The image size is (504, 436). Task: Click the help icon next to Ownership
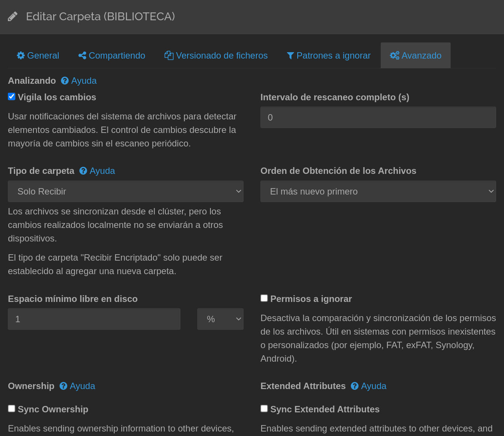coord(64,386)
